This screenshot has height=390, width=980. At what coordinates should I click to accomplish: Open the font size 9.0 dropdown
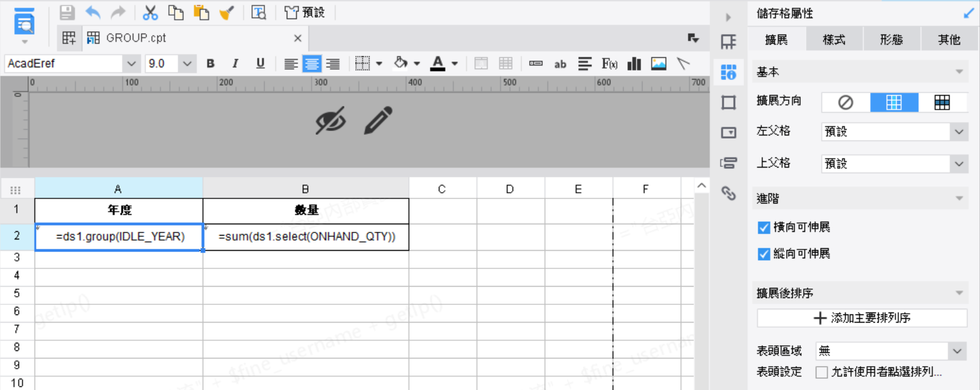pos(187,64)
